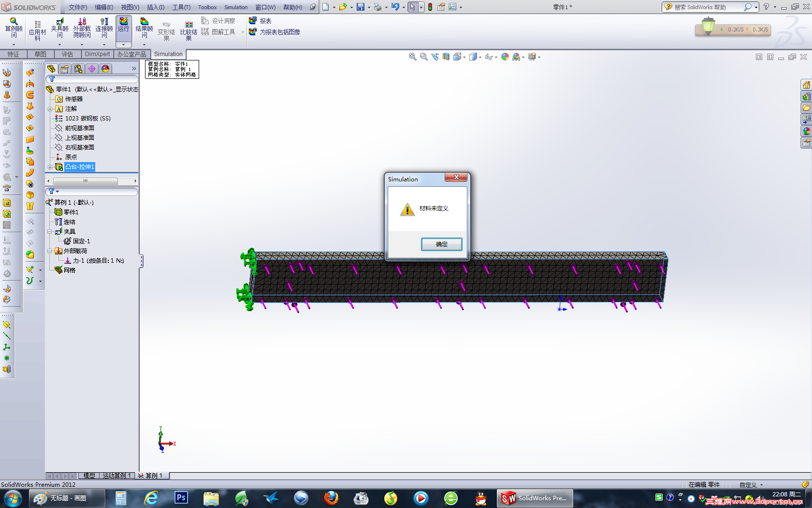This screenshot has height=508, width=812.
Task: Click the 报表 report button
Action: pyautogui.click(x=260, y=21)
